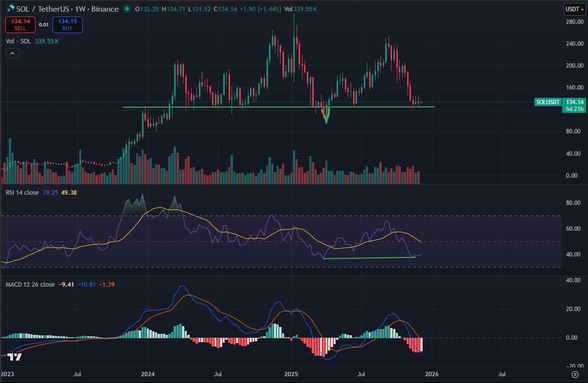588x383 pixels.
Task: Click the Solana symbol logo icon
Action: coord(9,9)
